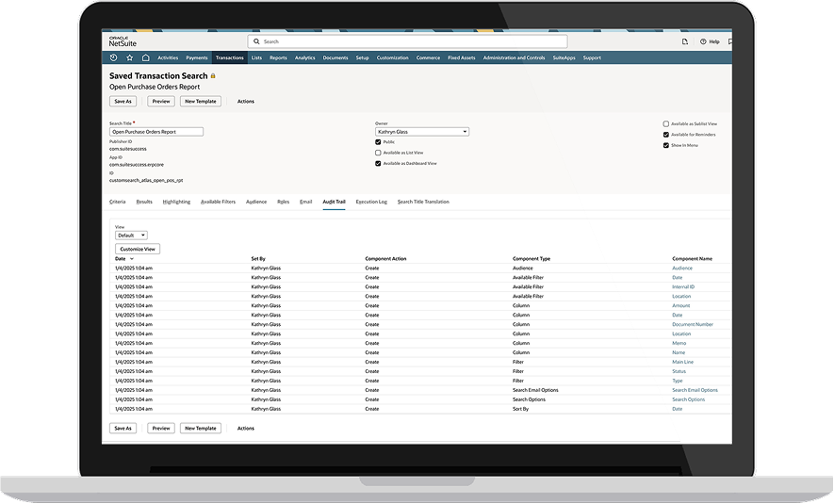Image resolution: width=834 pixels, height=504 pixels.
Task: Open the Recent Records clock icon
Action: click(114, 57)
